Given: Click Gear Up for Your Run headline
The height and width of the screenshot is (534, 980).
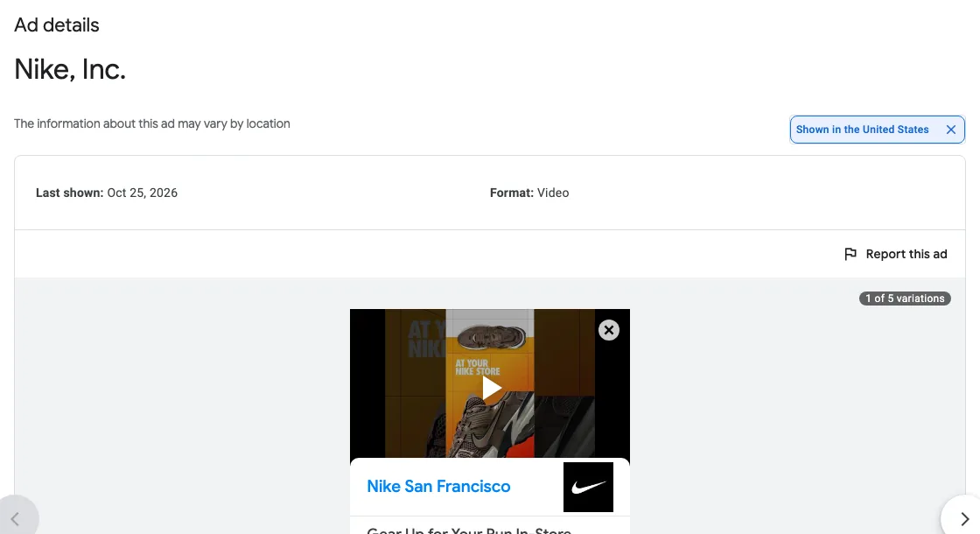Looking at the screenshot, I should point(469,530).
